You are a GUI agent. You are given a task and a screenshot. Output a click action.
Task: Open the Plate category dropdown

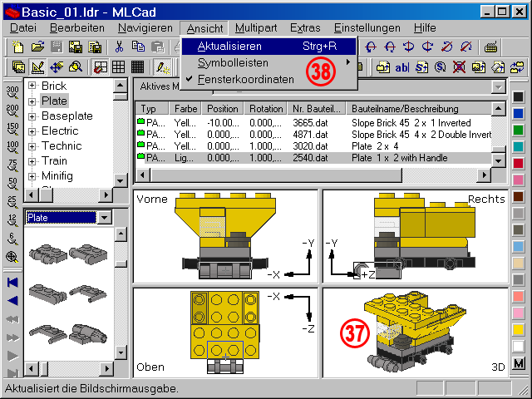(x=105, y=218)
